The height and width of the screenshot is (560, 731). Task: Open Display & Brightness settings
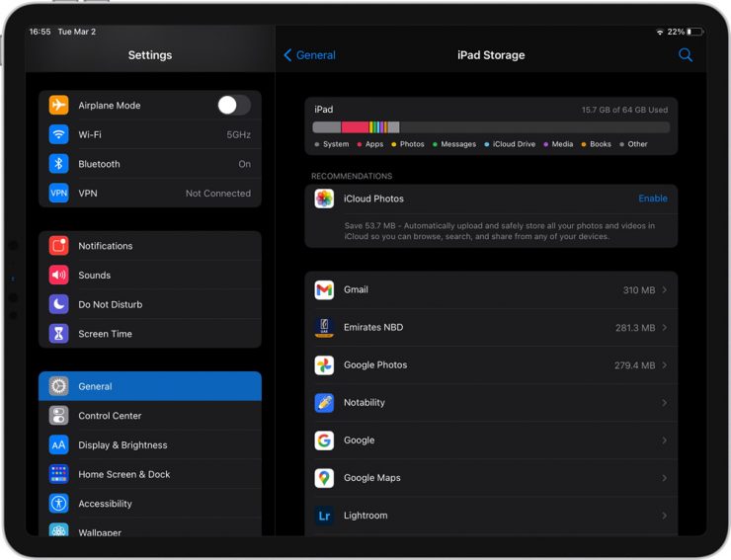click(x=150, y=444)
